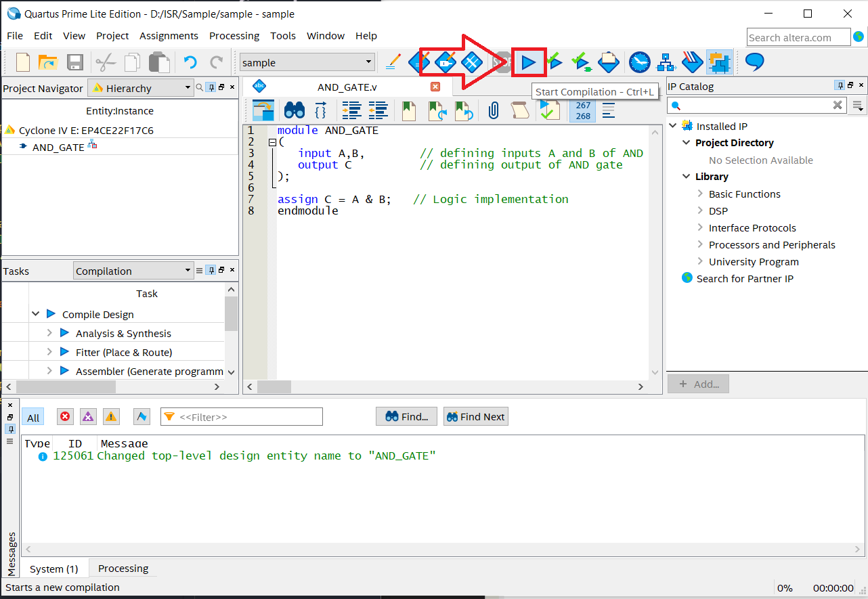
Task: Pin the Messages panel
Action: [x=10, y=429]
